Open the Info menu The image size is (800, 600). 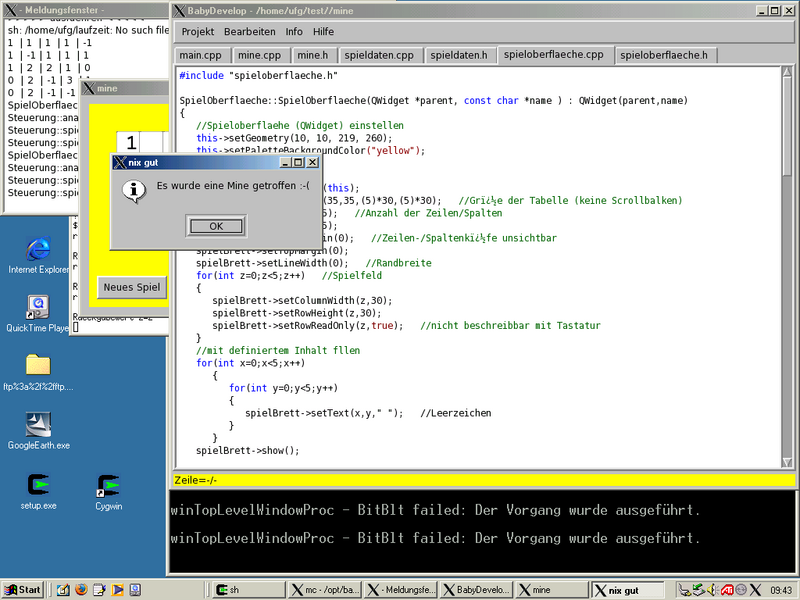pyautogui.click(x=294, y=32)
